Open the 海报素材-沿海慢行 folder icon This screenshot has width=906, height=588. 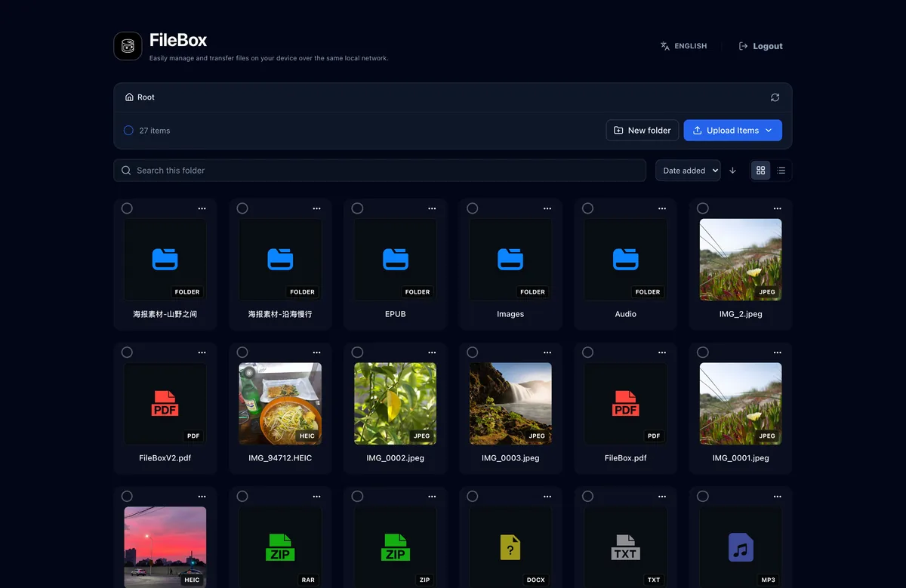point(280,260)
